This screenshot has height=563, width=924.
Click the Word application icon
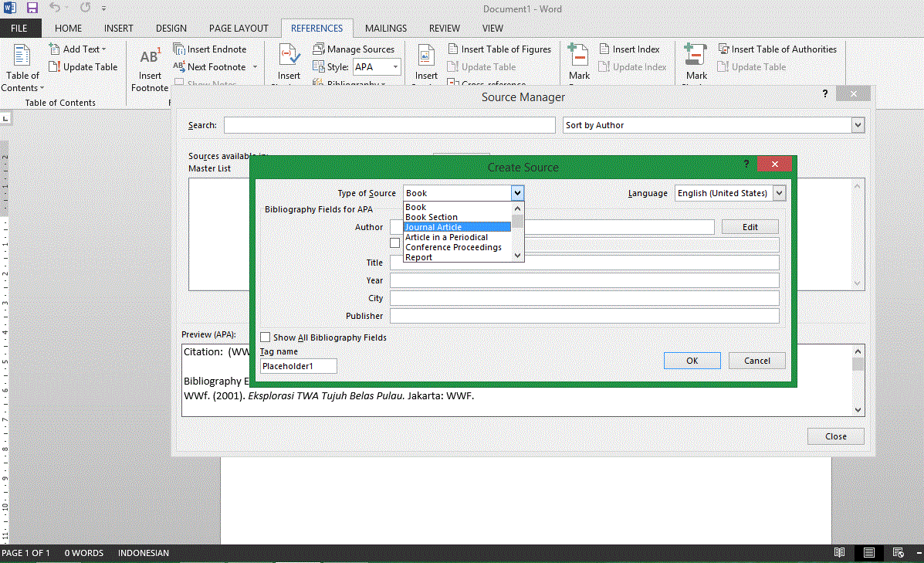click(x=10, y=8)
